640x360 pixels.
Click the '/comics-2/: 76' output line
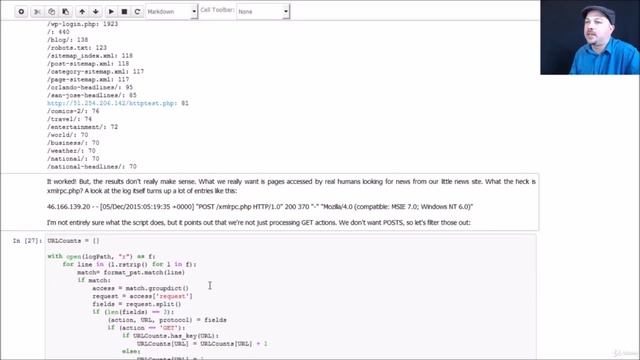[73, 111]
